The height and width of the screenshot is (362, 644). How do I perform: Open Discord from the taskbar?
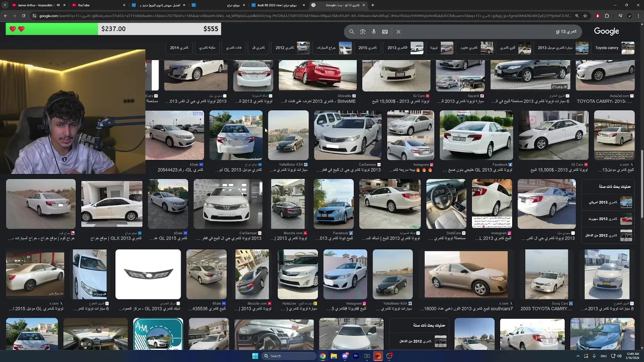pos(345,356)
